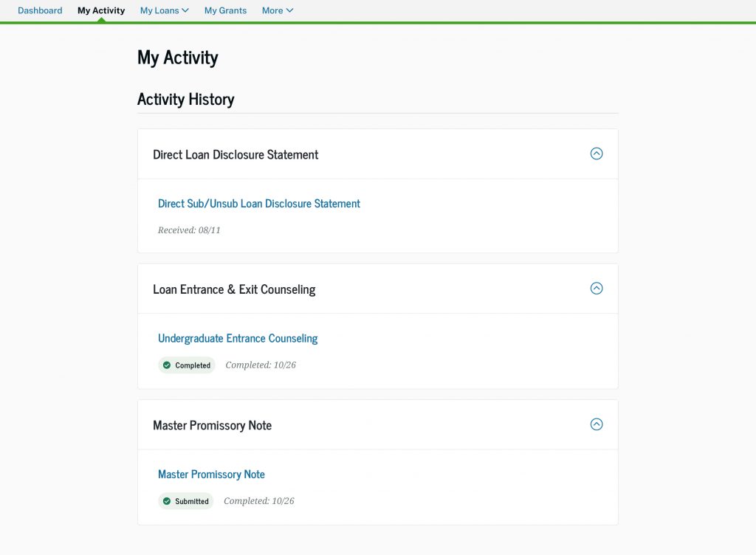
Task: Click the caret icon beside More
Action: coord(289,10)
